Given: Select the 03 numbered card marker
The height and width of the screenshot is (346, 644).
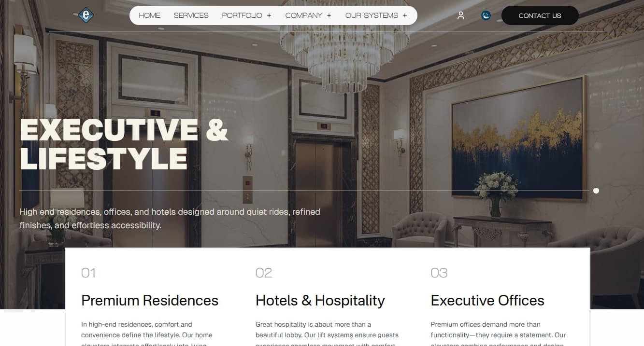Looking at the screenshot, I should [439, 273].
